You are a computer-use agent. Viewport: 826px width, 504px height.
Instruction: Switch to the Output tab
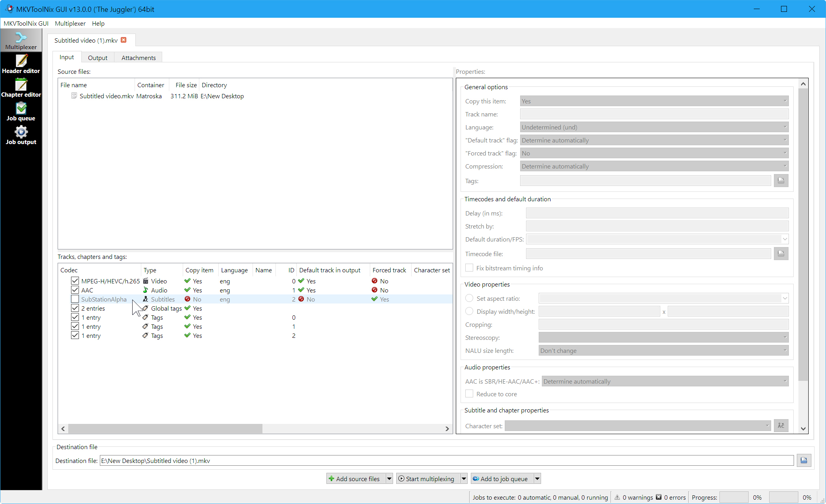97,57
